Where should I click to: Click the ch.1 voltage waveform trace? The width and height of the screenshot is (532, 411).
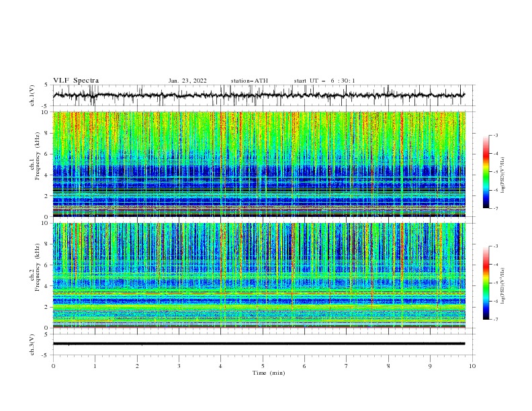[259, 95]
